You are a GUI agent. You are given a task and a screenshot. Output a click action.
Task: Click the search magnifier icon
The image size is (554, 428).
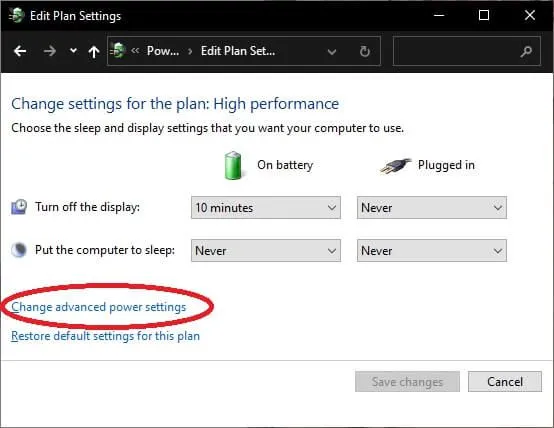[526, 52]
